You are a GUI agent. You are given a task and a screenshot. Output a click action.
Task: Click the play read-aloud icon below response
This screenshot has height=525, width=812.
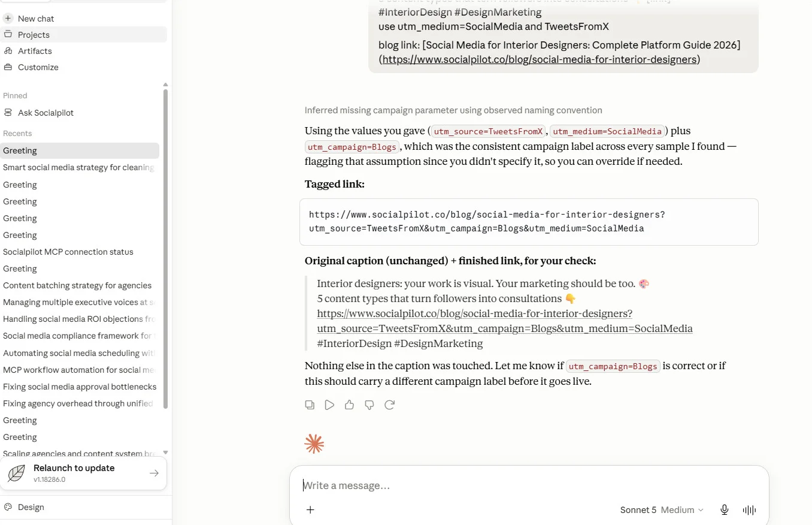(329, 405)
